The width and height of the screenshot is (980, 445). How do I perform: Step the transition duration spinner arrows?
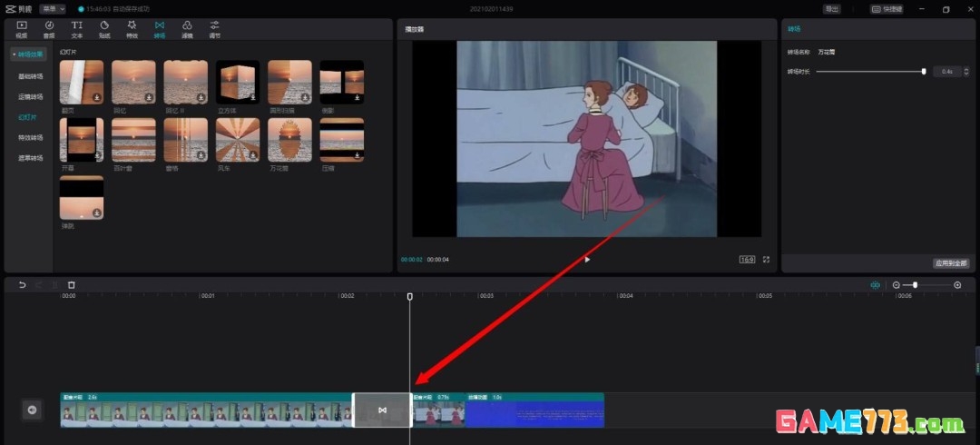pyautogui.click(x=967, y=72)
